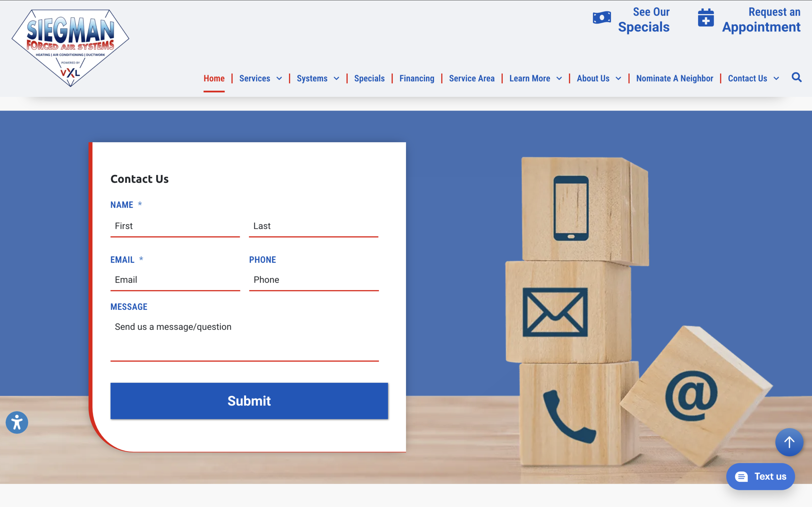The height and width of the screenshot is (507, 812).
Task: Expand the About Us chevron
Action: click(619, 79)
